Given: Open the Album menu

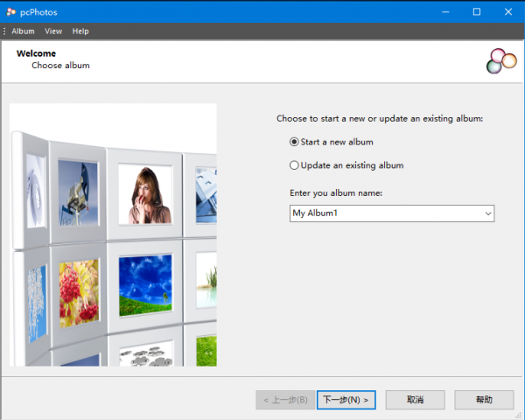Looking at the screenshot, I should (23, 31).
